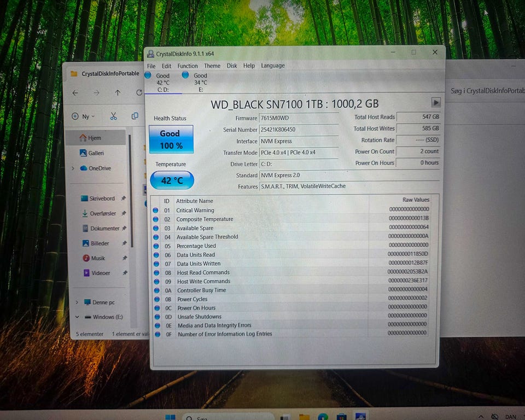Select the Percentage Used row
The height and width of the screenshot is (420, 525).
pos(290,246)
